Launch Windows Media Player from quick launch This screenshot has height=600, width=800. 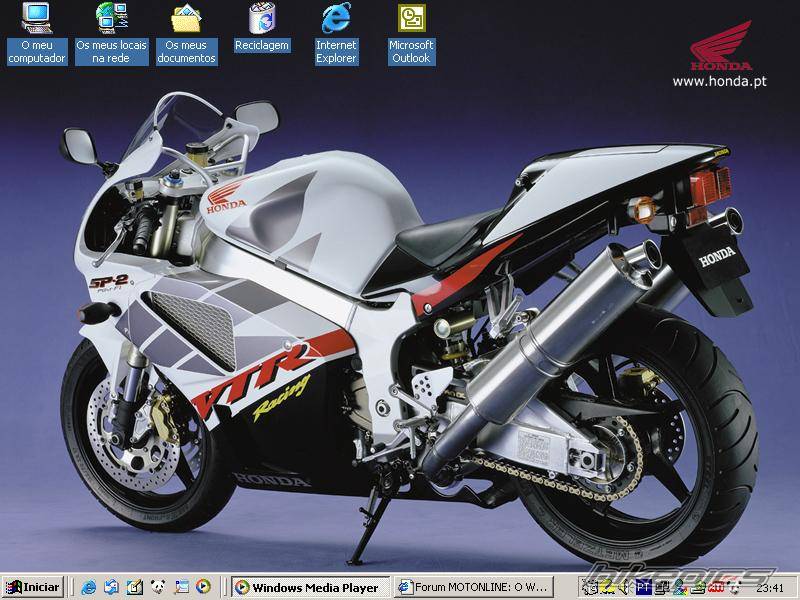(x=203, y=587)
